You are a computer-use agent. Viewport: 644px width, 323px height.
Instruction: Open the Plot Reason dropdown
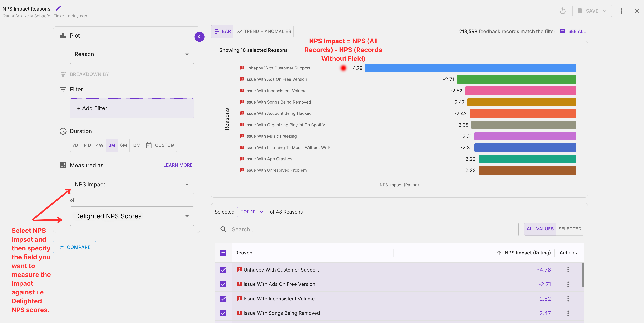(x=132, y=54)
